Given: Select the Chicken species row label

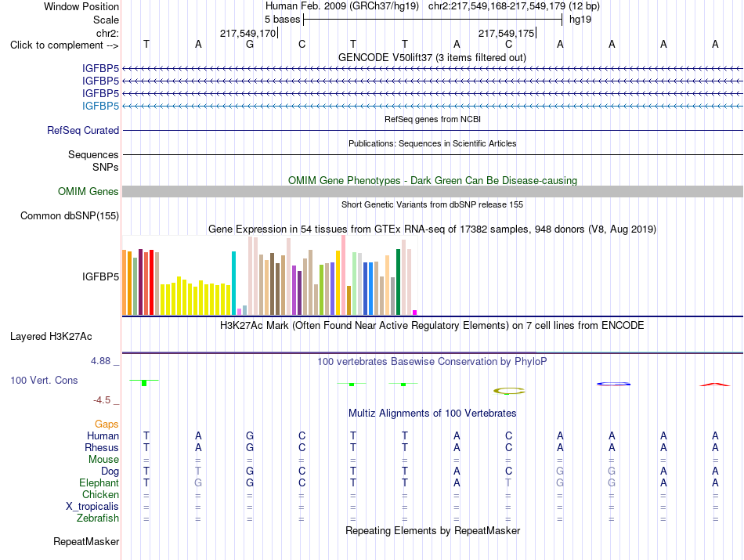Looking at the screenshot, I should tap(100, 494).
